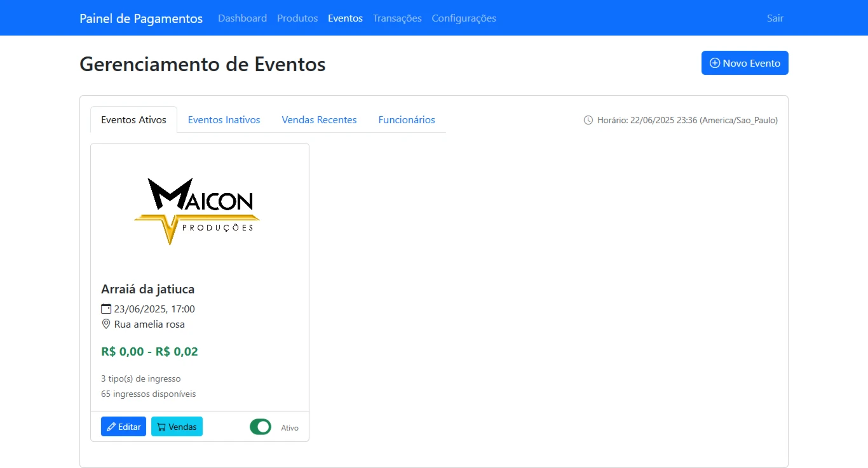Open Configurações in the navbar
The width and height of the screenshot is (868, 468).
[x=464, y=18]
